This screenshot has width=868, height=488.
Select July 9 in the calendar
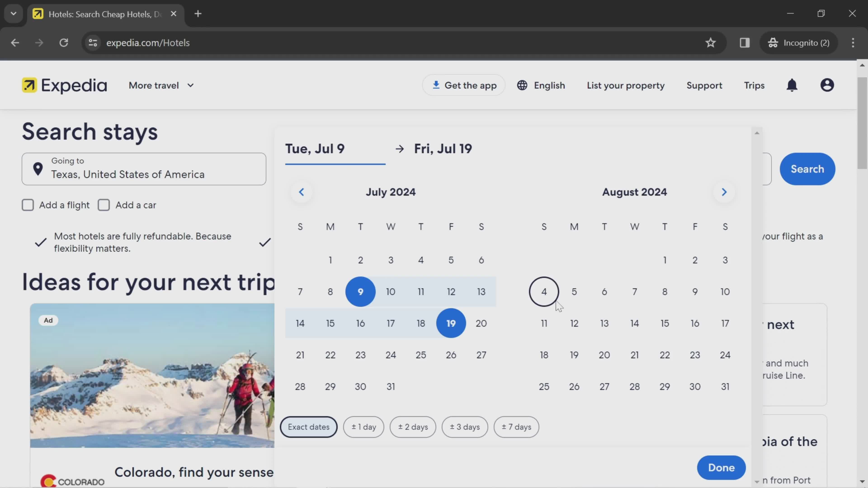click(x=361, y=292)
